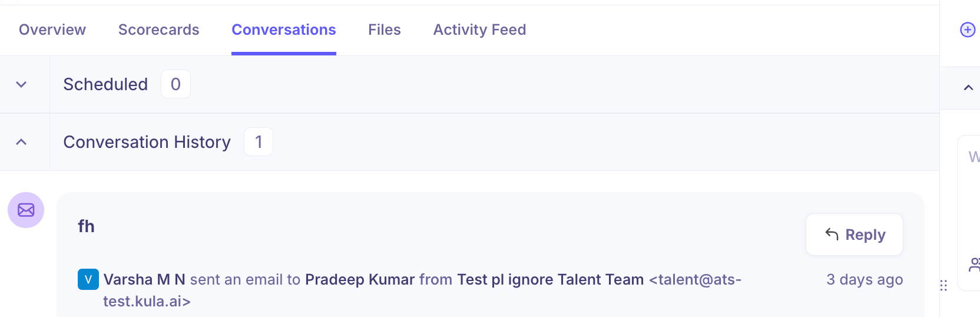Click the Scheduled count badge showing 0

(176, 84)
